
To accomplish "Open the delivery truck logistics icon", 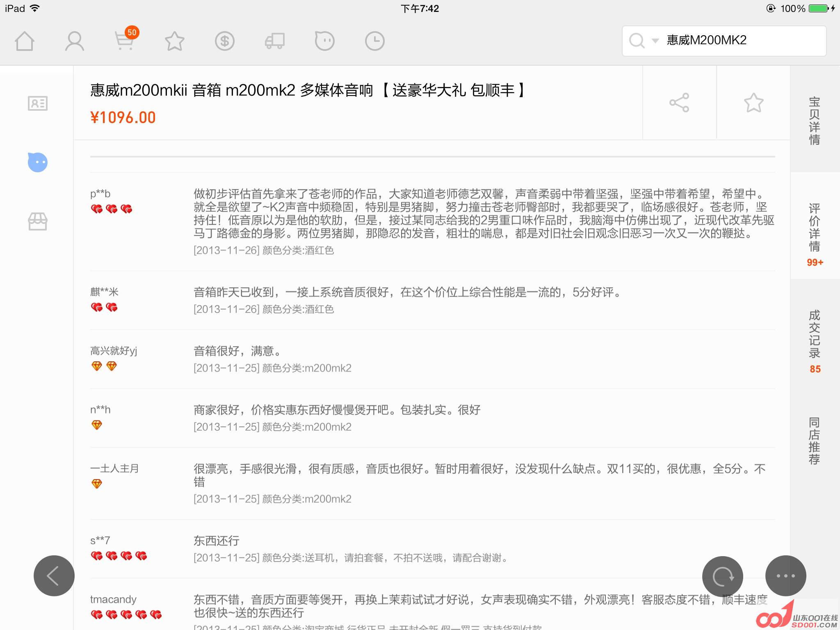I will pos(275,41).
